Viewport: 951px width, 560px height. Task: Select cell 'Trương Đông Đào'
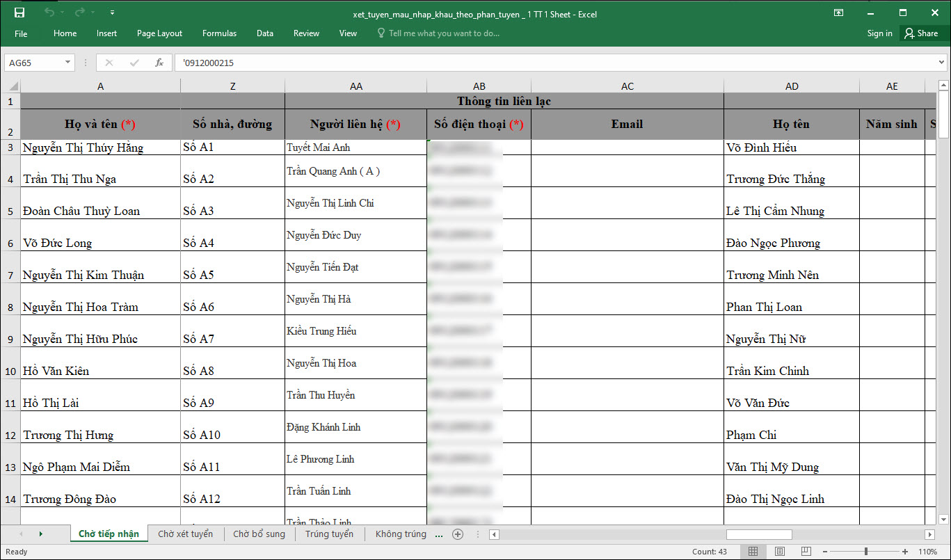pos(101,491)
